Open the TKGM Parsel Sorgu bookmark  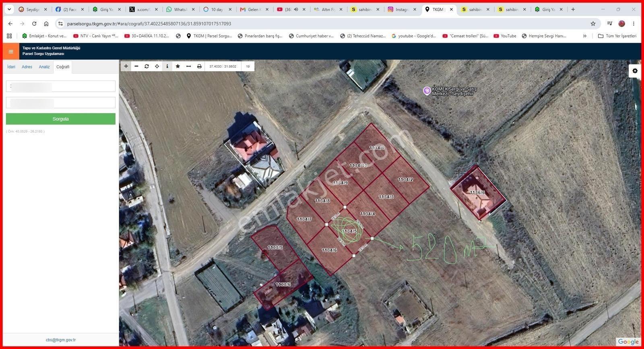pos(209,36)
